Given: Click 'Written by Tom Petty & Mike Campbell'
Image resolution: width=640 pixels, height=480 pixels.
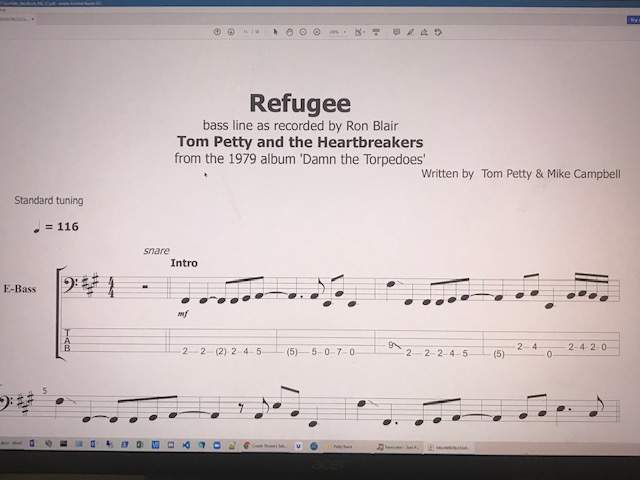Looking at the screenshot, I should coord(521,174).
